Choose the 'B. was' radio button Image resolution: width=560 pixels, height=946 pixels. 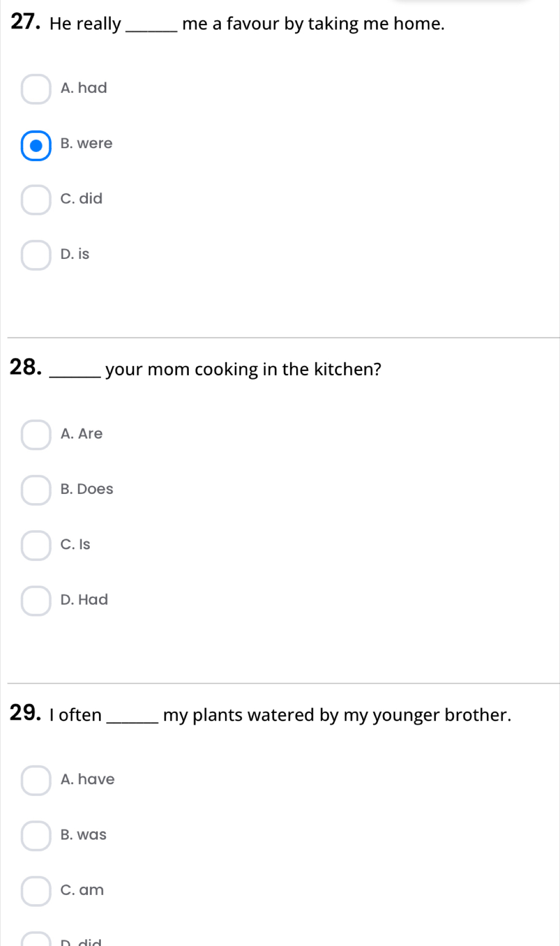coord(36,836)
